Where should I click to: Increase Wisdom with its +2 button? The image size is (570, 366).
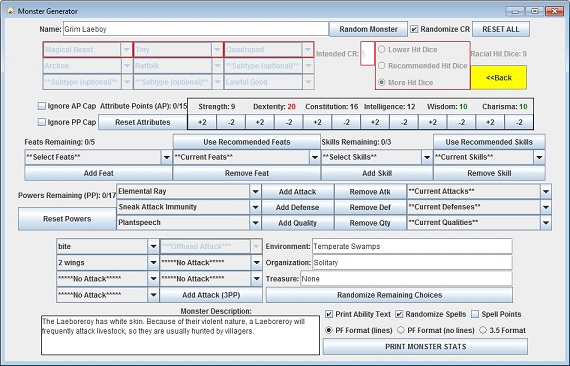433,122
